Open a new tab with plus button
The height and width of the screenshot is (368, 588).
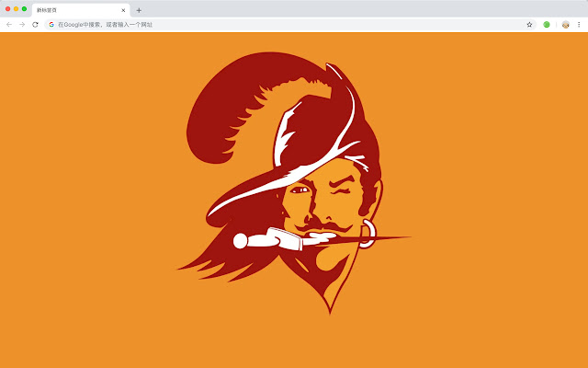(139, 10)
